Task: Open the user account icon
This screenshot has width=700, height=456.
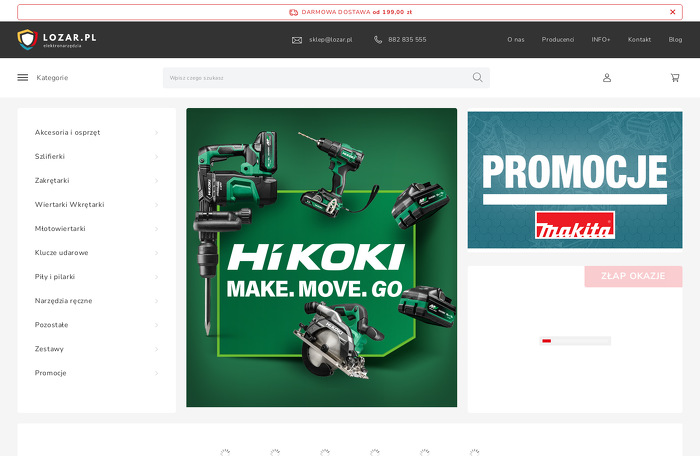Action: coord(607,78)
